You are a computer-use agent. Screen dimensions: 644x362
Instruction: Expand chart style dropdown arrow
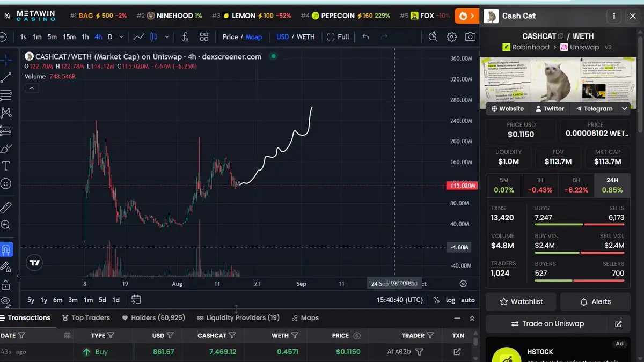[167, 37]
